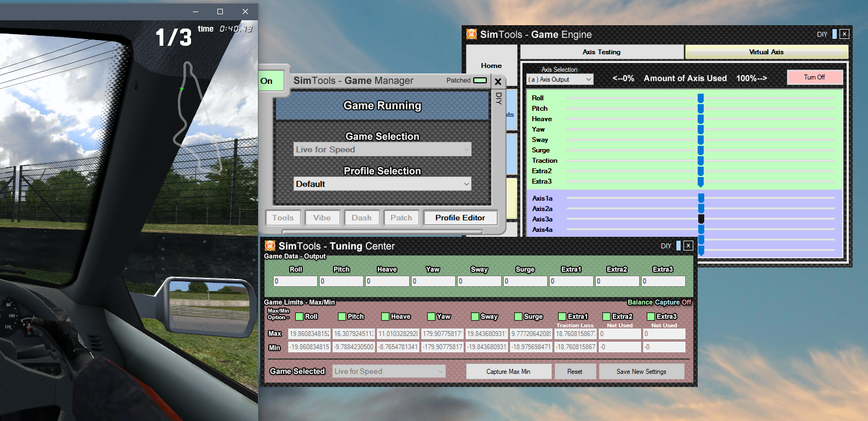Click the Yaw Min value -179.9077 field

click(x=442, y=347)
